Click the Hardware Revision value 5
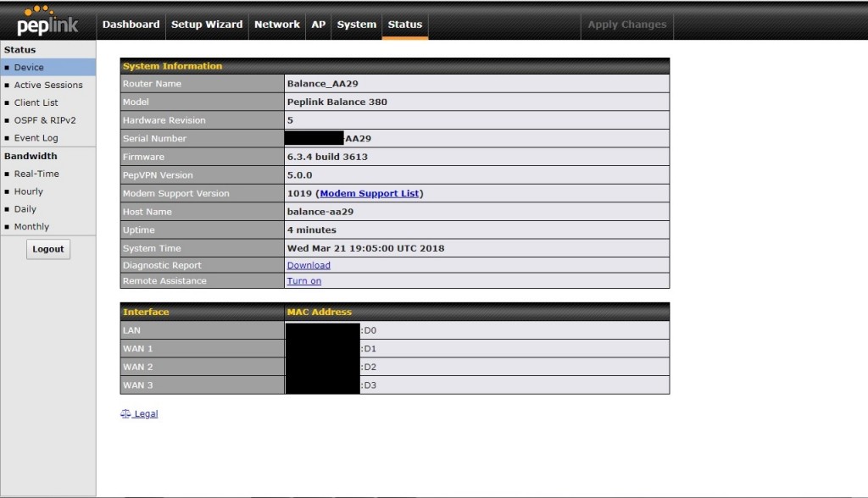 coord(290,120)
